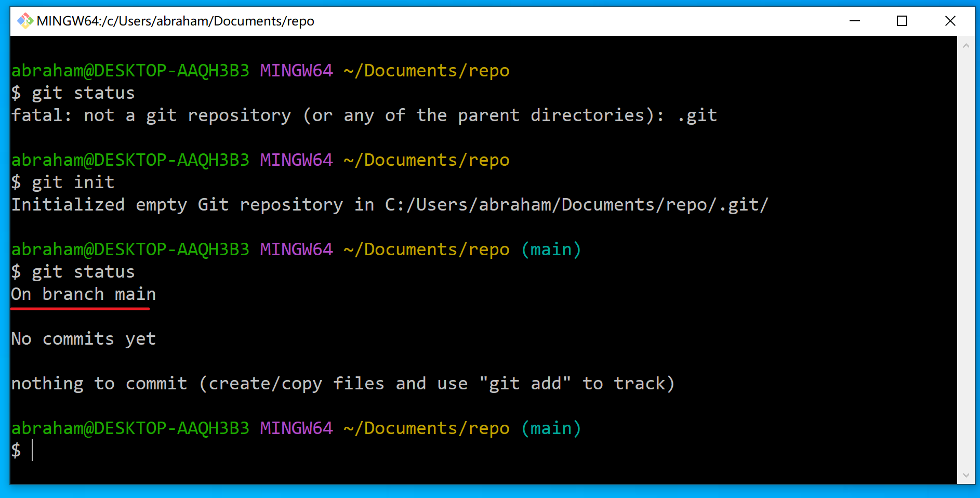Viewport: 980px width, 498px height.
Task: Click the last prompt line showing (main)
Action: pyautogui.click(x=296, y=428)
